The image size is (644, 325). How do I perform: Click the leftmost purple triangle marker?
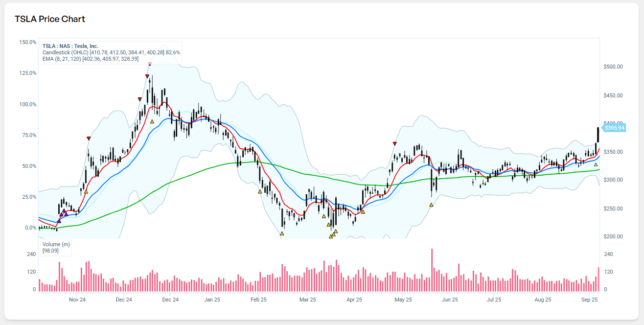tap(59, 221)
